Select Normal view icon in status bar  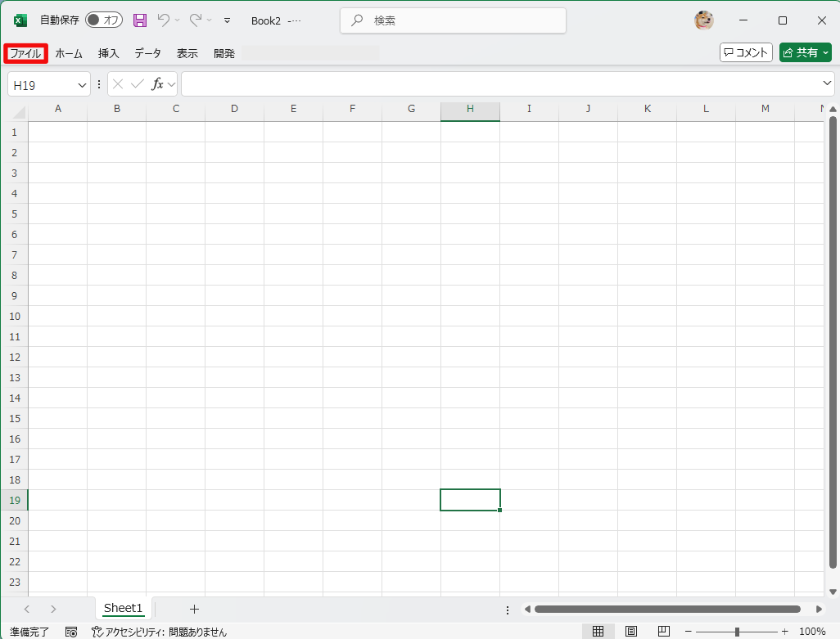click(598, 631)
